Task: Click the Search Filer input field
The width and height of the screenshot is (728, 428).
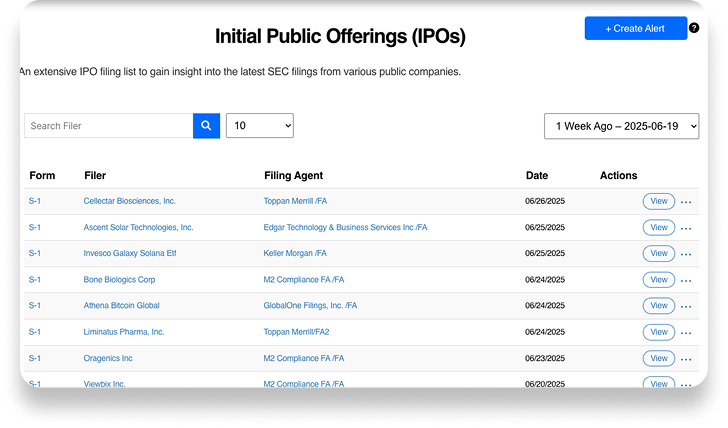Action: (x=108, y=126)
